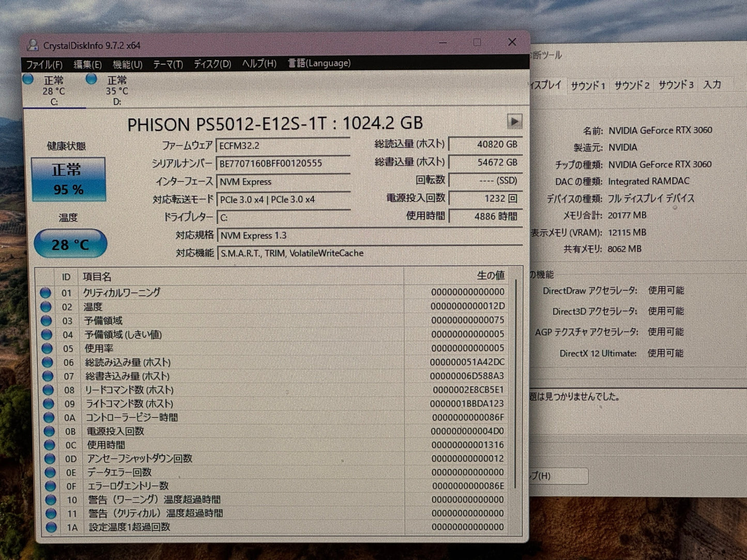Click the status icon for クリティカルワーニング row

coord(45,293)
